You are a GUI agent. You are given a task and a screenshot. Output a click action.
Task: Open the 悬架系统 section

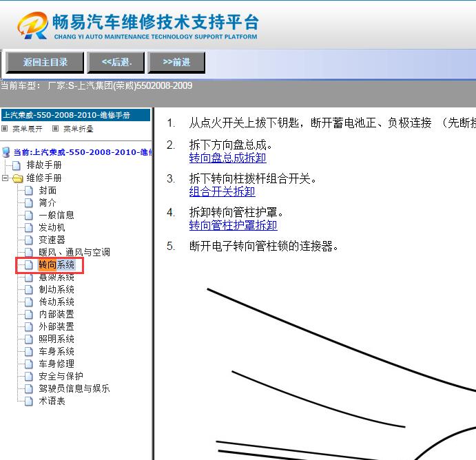point(56,278)
